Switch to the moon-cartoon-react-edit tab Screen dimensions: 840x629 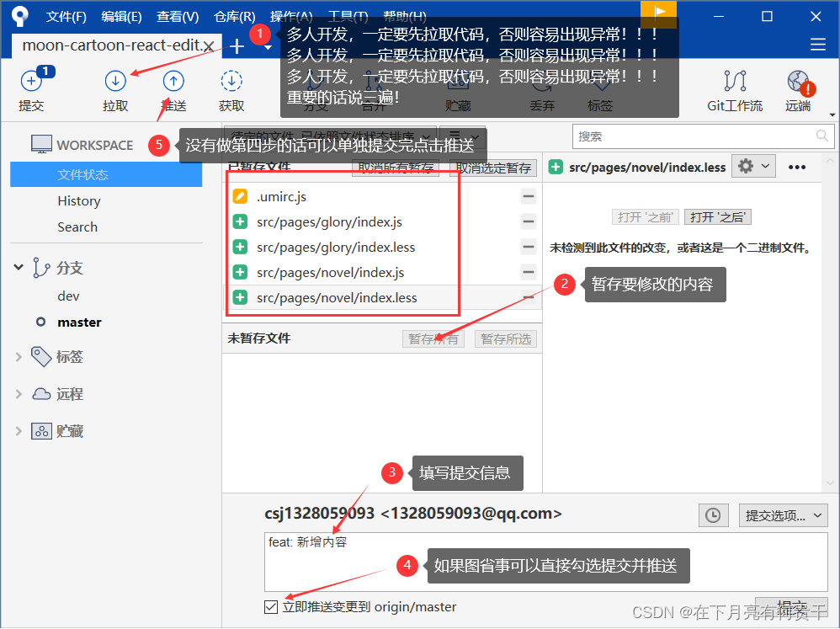tap(111, 45)
